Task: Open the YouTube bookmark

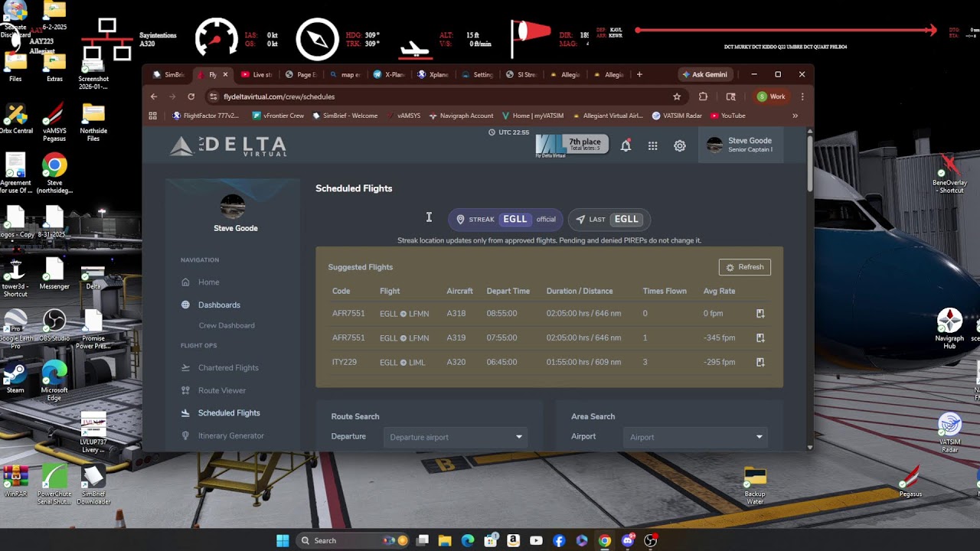Action: click(x=727, y=116)
